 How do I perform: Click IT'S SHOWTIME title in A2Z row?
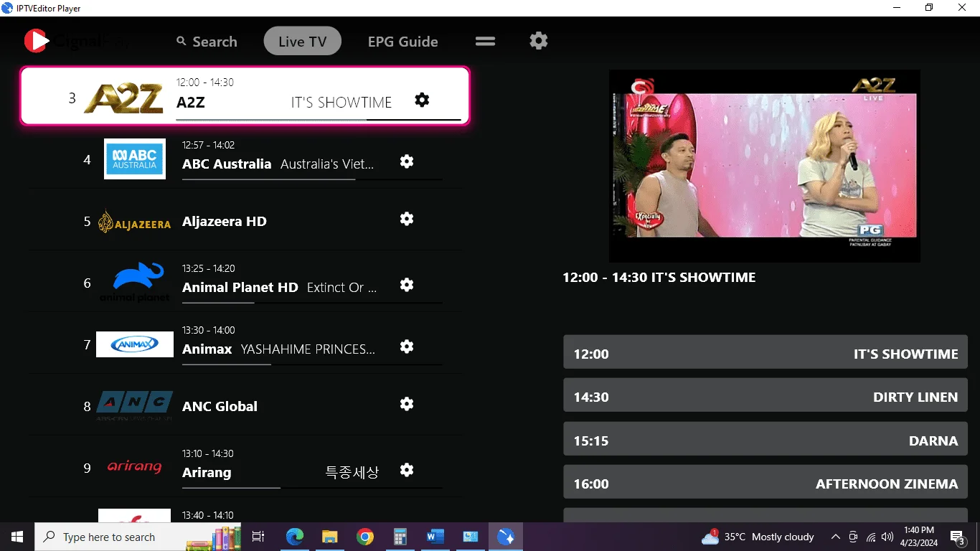pos(341,103)
